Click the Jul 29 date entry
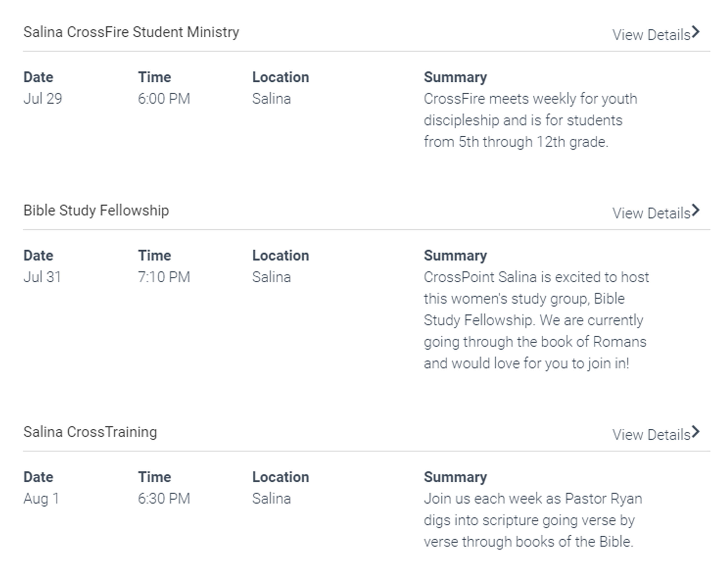 43,99
